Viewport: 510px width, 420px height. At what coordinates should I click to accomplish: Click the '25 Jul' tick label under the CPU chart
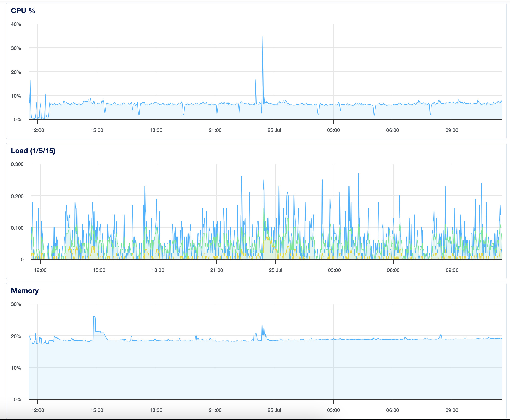pos(274,130)
